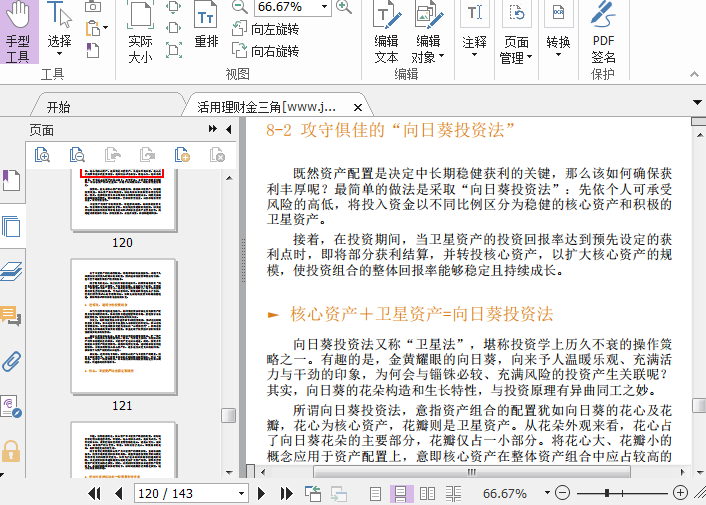The image size is (706, 505).
Task: Click the document vertical scrollbar thumb
Action: (x=699, y=405)
